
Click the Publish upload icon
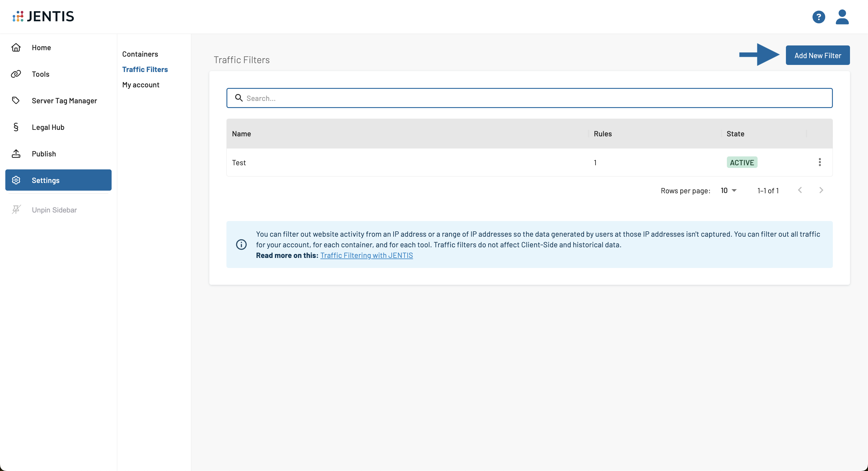pyautogui.click(x=16, y=154)
